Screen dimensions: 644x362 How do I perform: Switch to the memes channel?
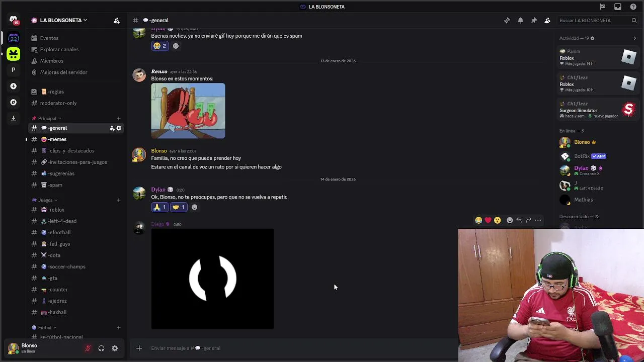[75, 139]
